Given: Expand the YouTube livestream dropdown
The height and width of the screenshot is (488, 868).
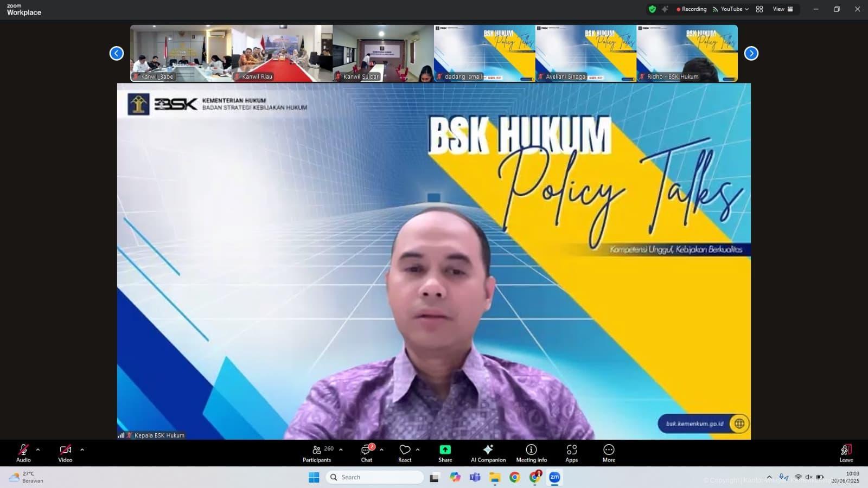Looking at the screenshot, I should (x=730, y=9).
